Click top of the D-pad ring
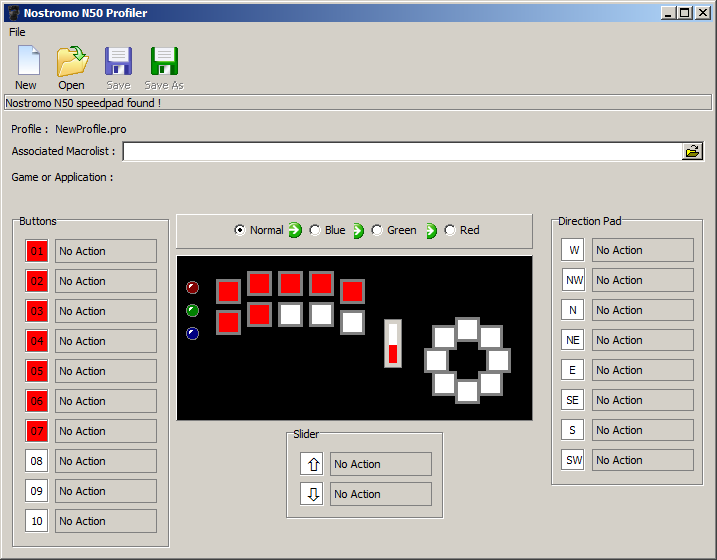Screen dimensions: 717x560 pos(467,330)
